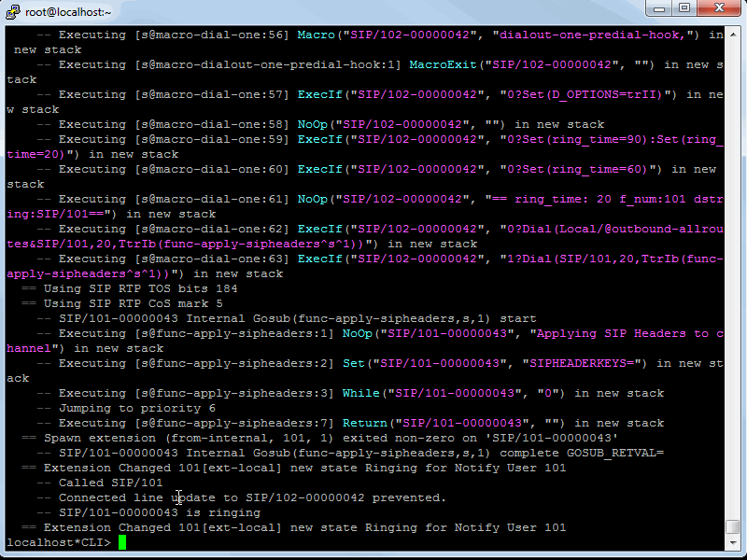Maximize the root@localhost terminal window
The image size is (747, 560).
tap(684, 8)
